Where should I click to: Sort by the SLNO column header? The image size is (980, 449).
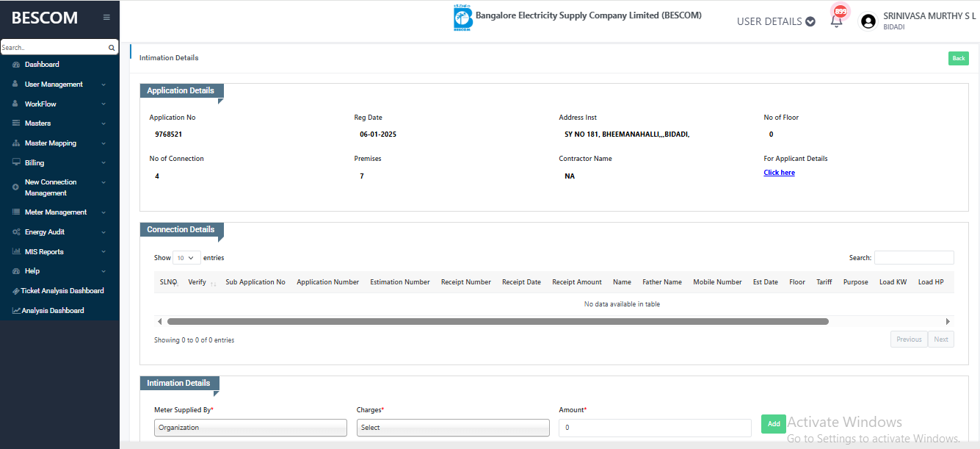(169, 282)
